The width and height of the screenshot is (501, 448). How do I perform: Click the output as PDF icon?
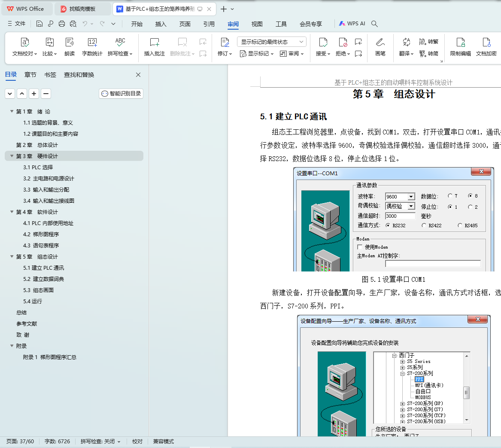coord(51,24)
